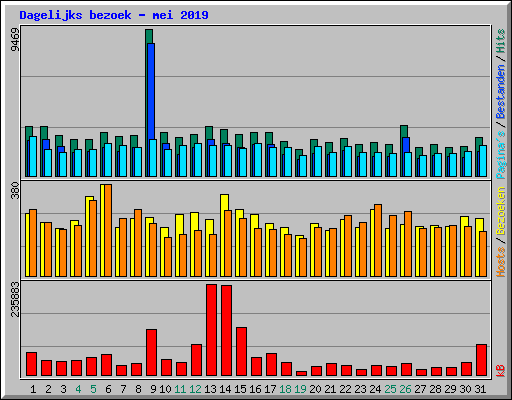512x400 pixels.
Task: Click the red KB bar for day 31
Action: pos(481,360)
